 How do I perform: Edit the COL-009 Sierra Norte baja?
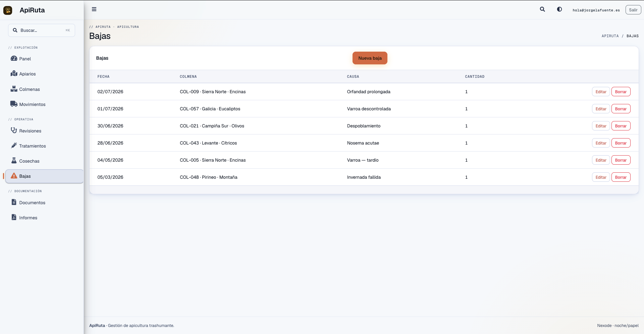pyautogui.click(x=601, y=92)
